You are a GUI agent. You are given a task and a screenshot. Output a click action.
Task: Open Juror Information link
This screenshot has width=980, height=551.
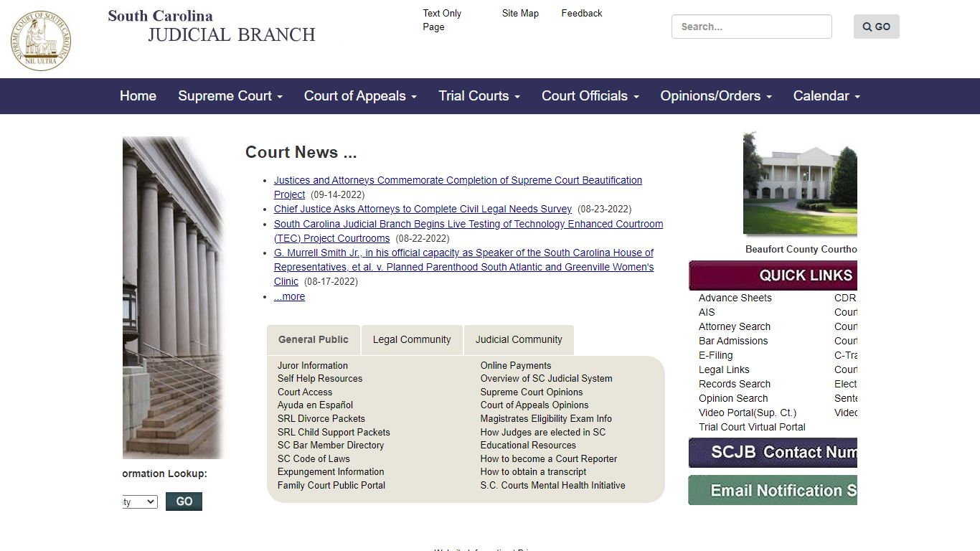click(x=313, y=365)
